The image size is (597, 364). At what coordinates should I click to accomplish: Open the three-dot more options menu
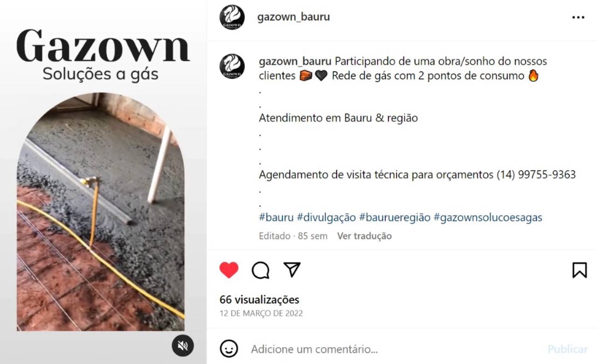pyautogui.click(x=578, y=17)
